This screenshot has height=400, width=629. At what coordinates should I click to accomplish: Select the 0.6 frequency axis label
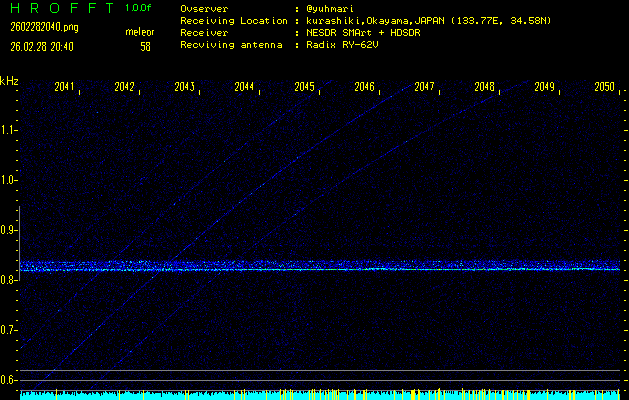click(9, 380)
